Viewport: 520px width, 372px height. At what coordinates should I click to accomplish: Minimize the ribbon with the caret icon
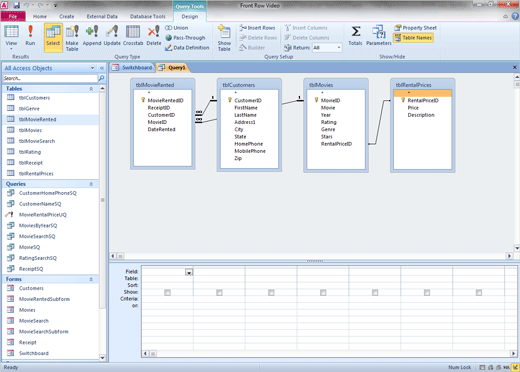pyautogui.click(x=506, y=16)
